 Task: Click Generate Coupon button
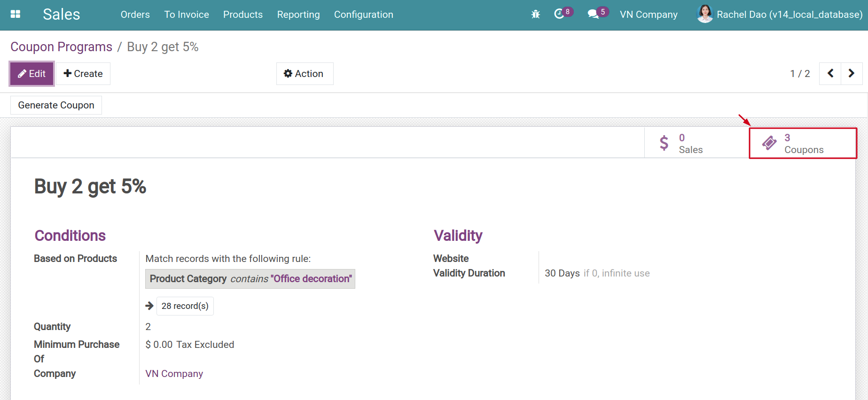(56, 105)
